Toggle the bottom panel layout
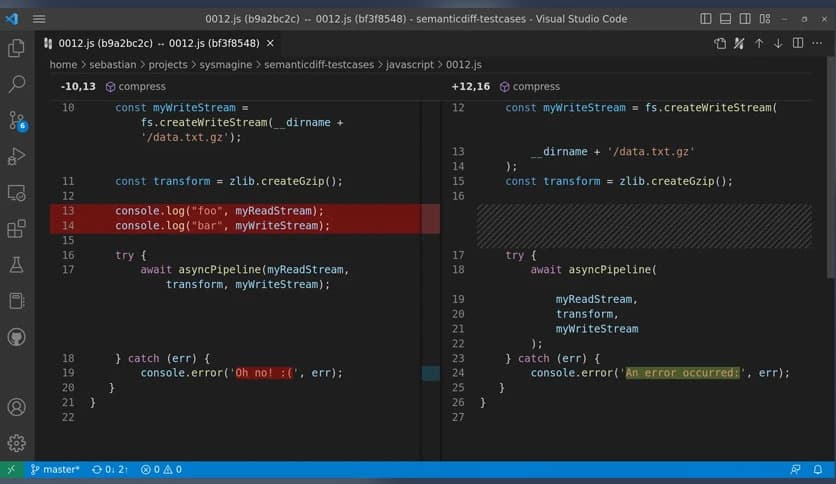The image size is (836, 484). pos(725,18)
